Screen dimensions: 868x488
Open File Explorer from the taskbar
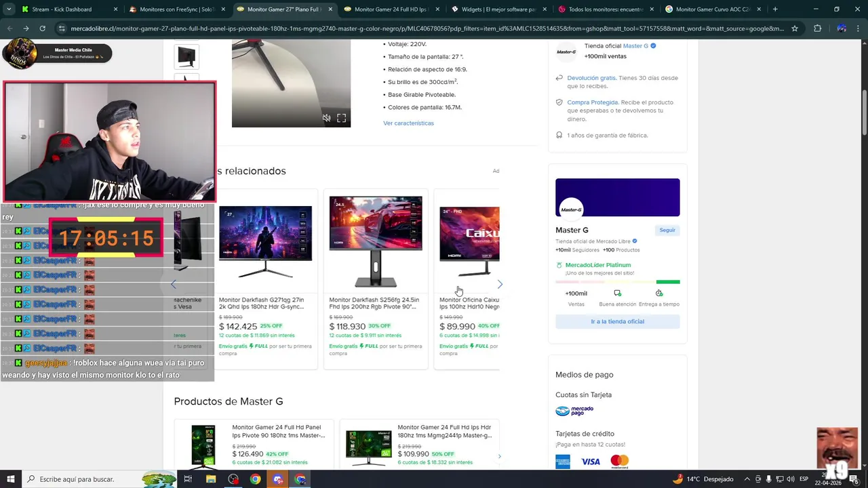pyautogui.click(x=211, y=479)
